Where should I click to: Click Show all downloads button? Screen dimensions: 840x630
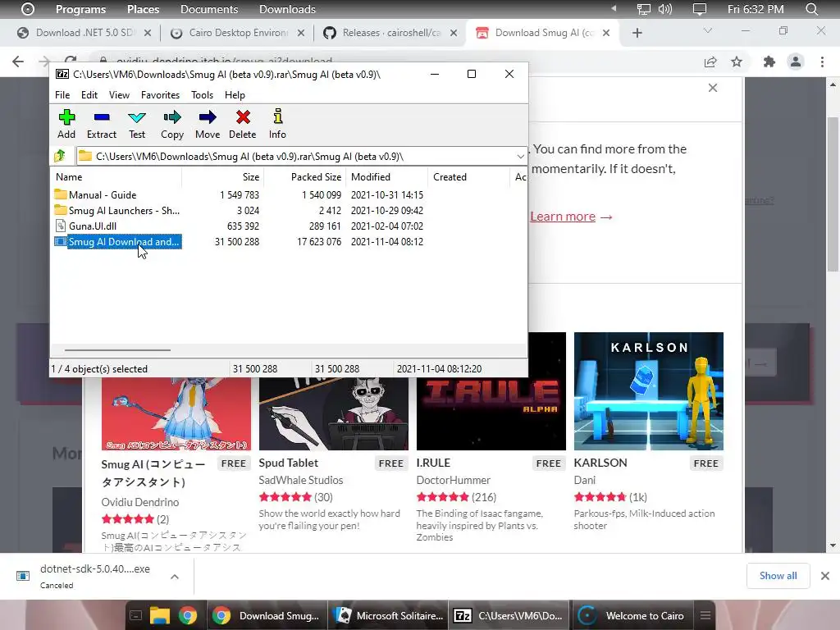tap(778, 576)
